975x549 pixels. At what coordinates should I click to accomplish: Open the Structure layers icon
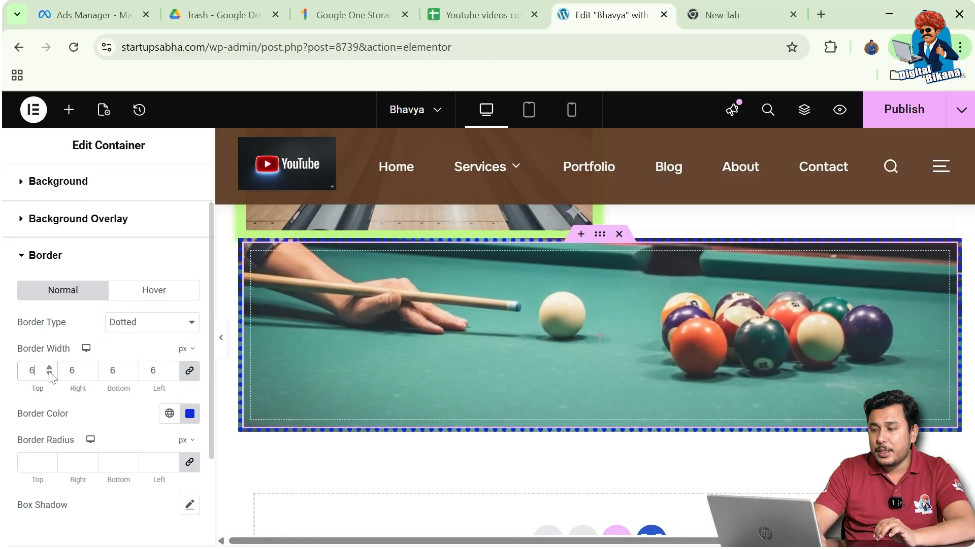point(804,110)
